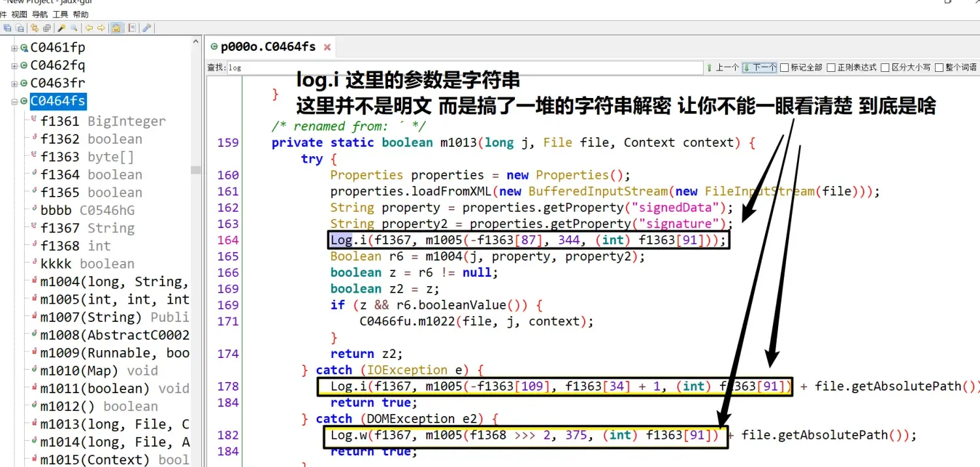Open the log viewer icon on the toolbar
The image size is (980, 467).
(x=132, y=28)
